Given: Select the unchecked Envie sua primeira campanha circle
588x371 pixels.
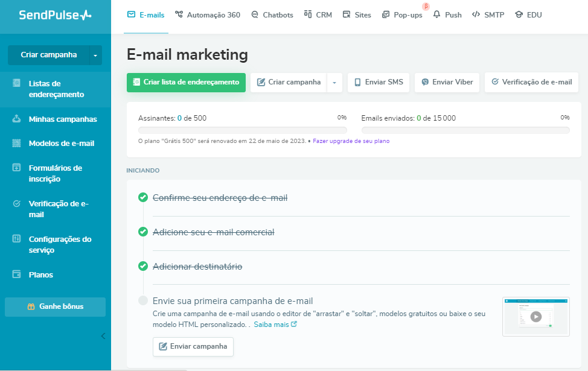Looking at the screenshot, I should [x=143, y=300].
